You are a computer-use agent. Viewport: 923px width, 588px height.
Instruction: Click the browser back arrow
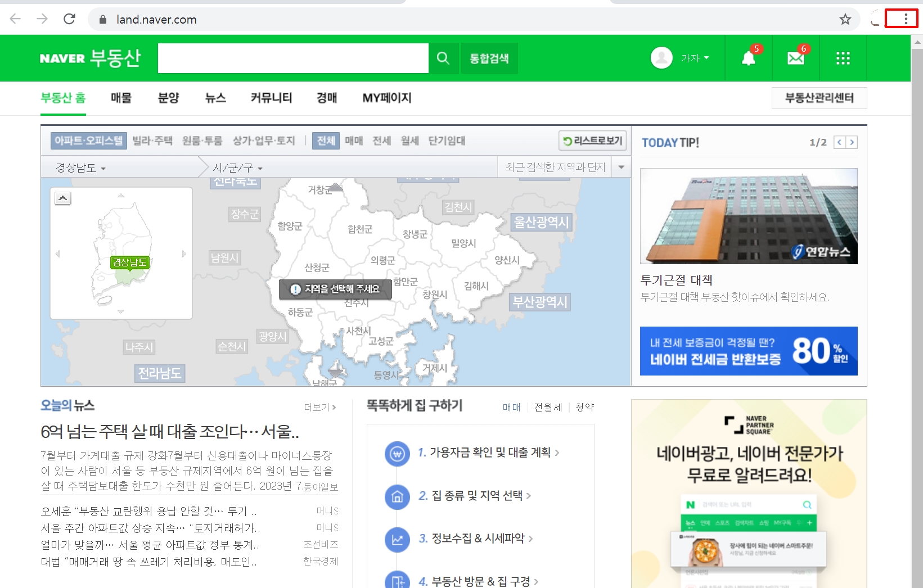tap(15, 19)
